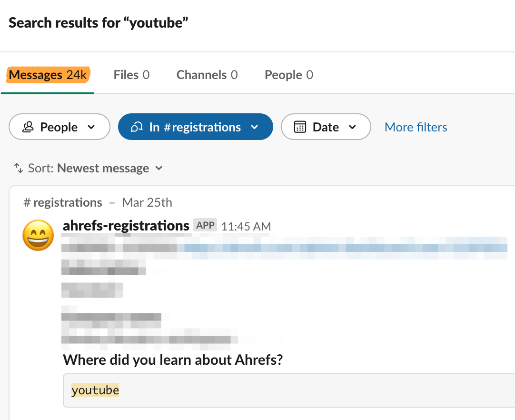Viewport: 515px width, 420px height.
Task: Click the Mar 25th date label
Action: click(147, 202)
